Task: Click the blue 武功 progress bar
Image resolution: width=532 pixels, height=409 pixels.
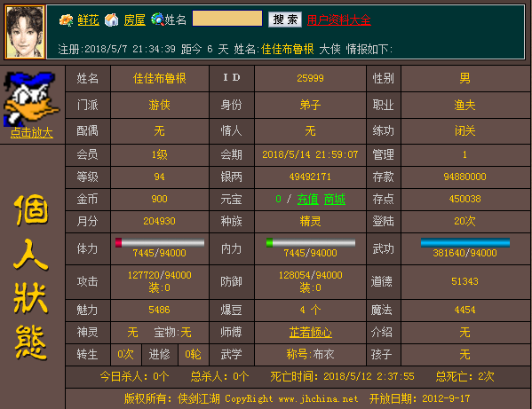Action: (465, 242)
